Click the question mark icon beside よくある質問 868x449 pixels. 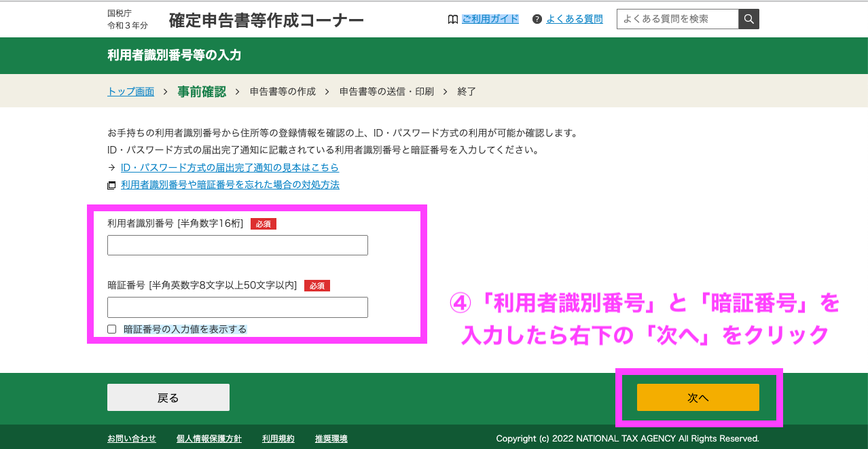click(x=537, y=20)
